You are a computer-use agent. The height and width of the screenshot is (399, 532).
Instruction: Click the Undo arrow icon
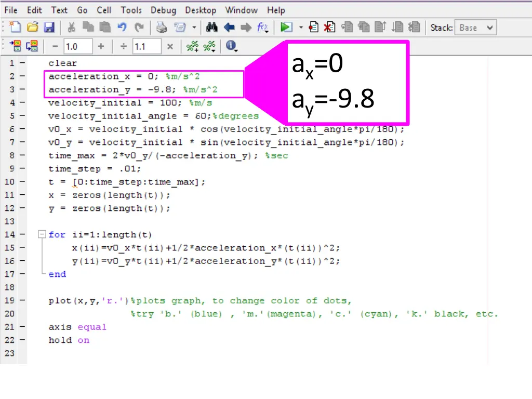tap(122, 27)
